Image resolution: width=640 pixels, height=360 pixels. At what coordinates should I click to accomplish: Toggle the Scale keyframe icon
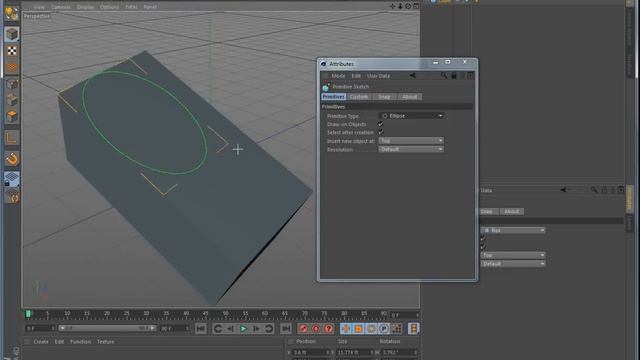[x=358, y=329]
